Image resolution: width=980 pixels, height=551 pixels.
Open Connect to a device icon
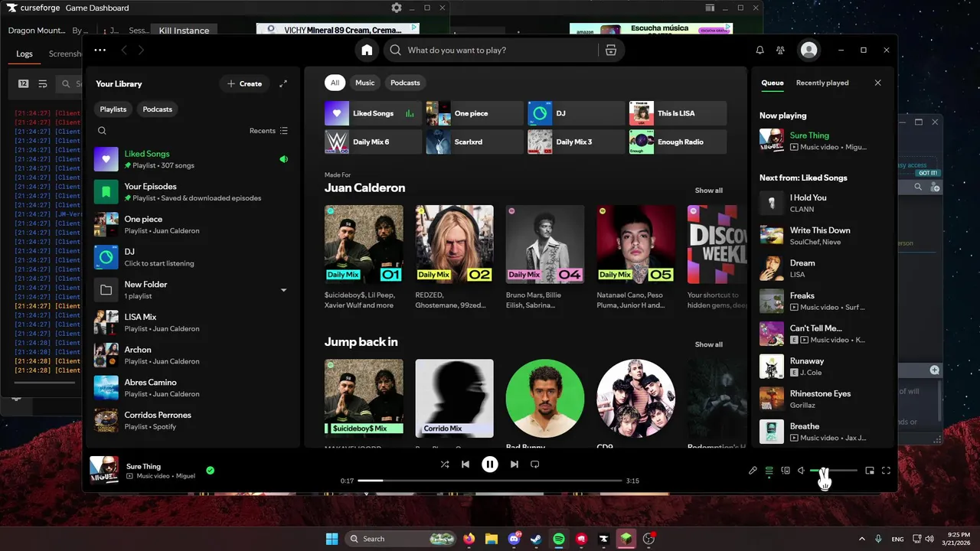coord(786,471)
